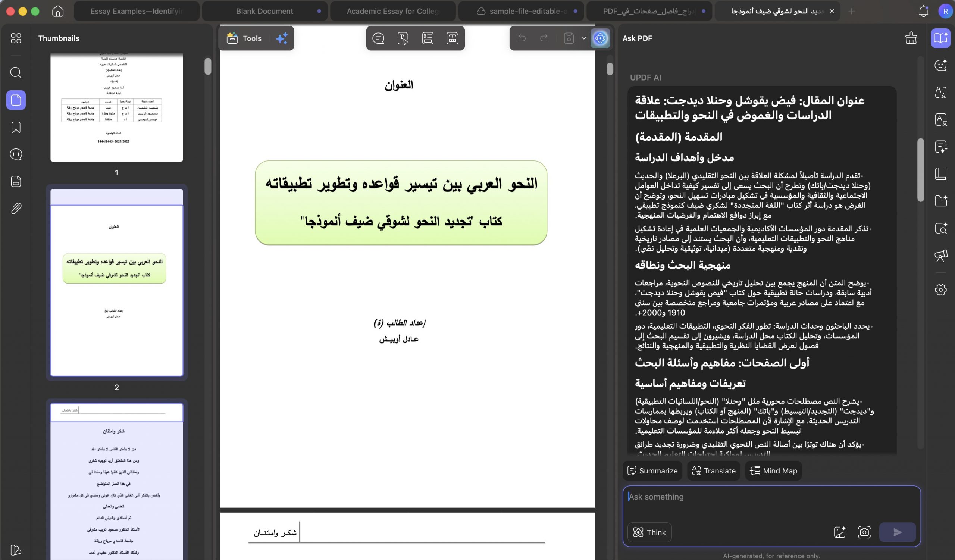Screen dimensions: 955x560
Task: Open the settings gear on right rail
Action: (x=940, y=290)
